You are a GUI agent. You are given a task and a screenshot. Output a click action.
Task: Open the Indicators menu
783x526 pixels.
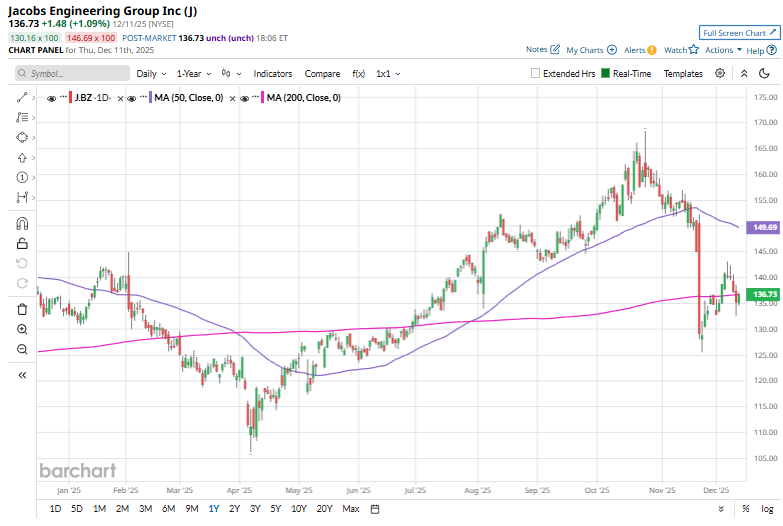click(x=273, y=74)
